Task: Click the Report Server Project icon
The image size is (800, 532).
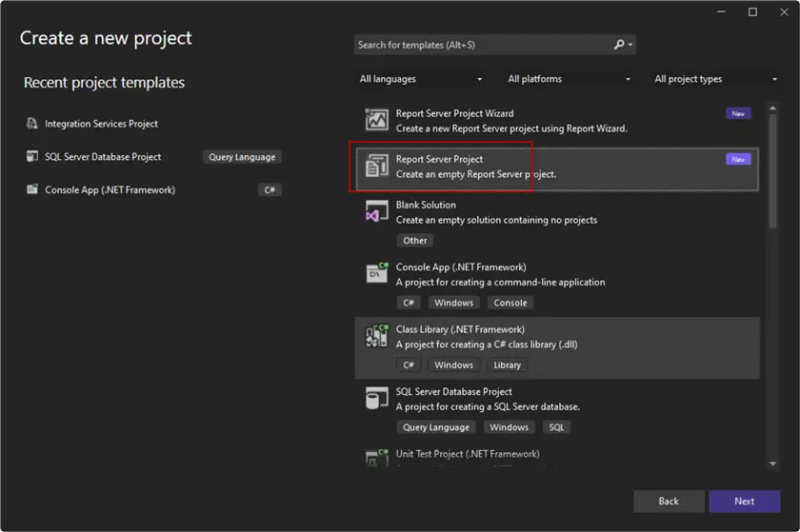Action: [376, 166]
